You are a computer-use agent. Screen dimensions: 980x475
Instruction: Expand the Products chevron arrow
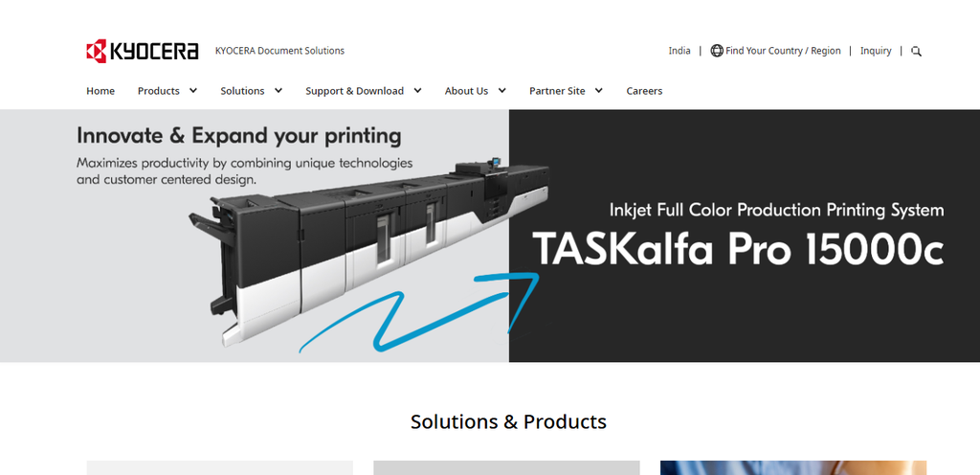(x=193, y=91)
